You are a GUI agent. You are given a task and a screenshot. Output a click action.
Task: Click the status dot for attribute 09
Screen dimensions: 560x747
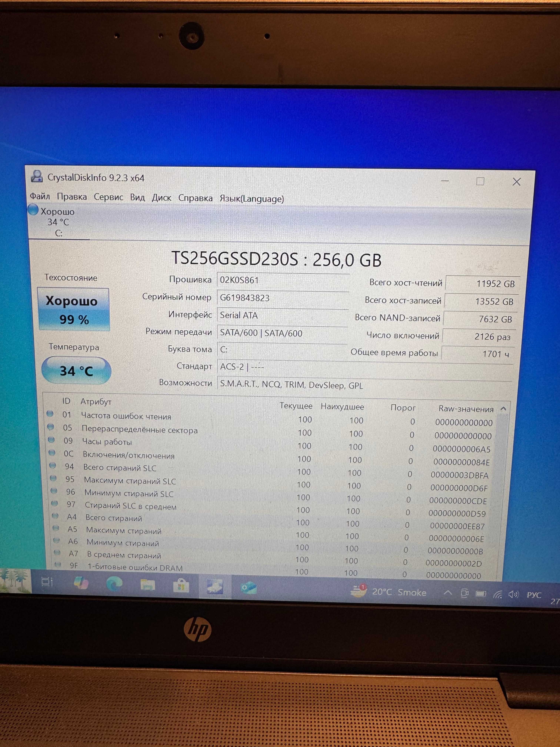(x=51, y=440)
